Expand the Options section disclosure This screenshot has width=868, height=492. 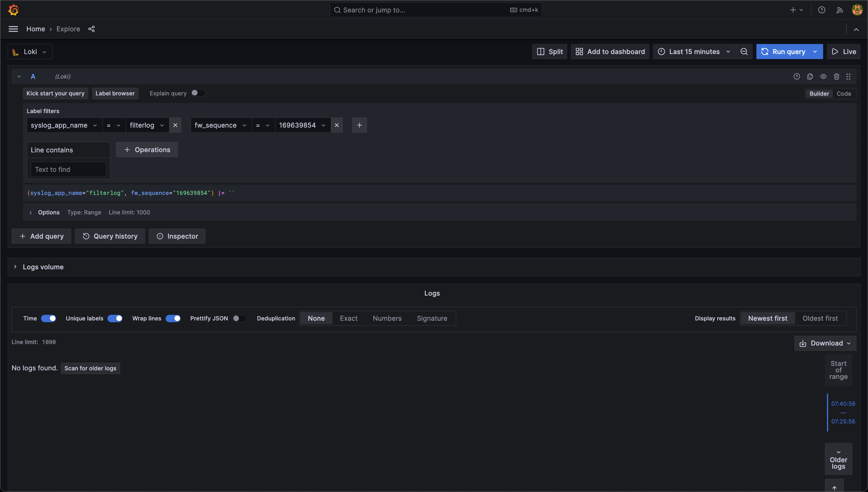(x=30, y=212)
